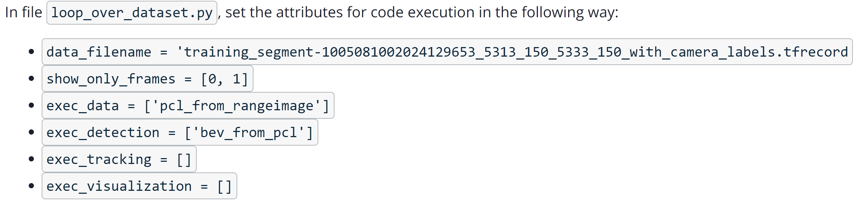
Task: Click the exec_detection code snippet
Action: point(180,132)
